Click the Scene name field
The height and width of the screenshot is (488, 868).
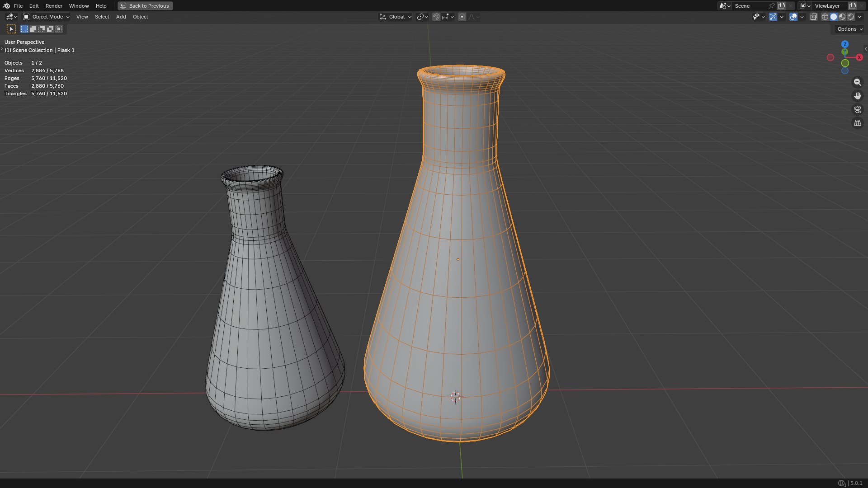(750, 6)
